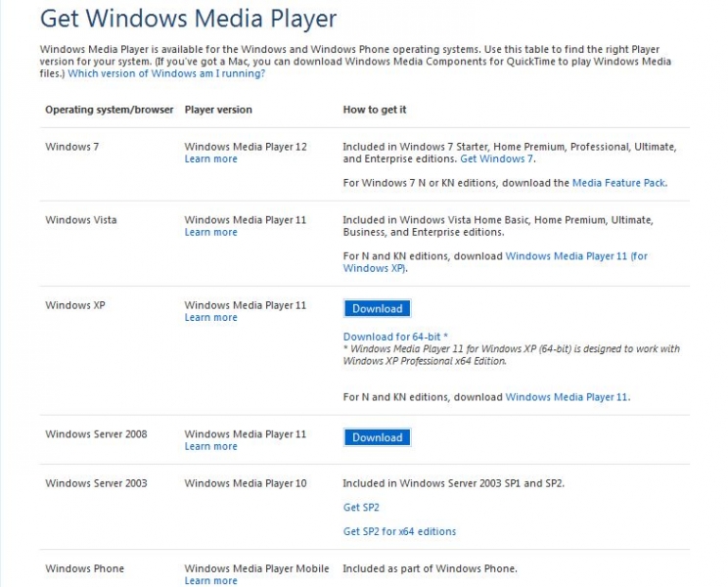Open the Get Windows 7 link
Viewport: 728px width, 587px height.
[497, 159]
